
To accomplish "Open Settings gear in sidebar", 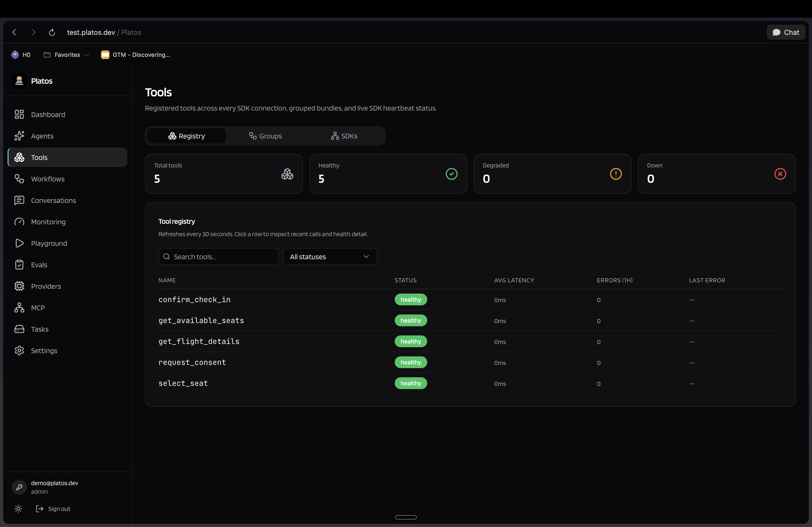I will (x=19, y=351).
